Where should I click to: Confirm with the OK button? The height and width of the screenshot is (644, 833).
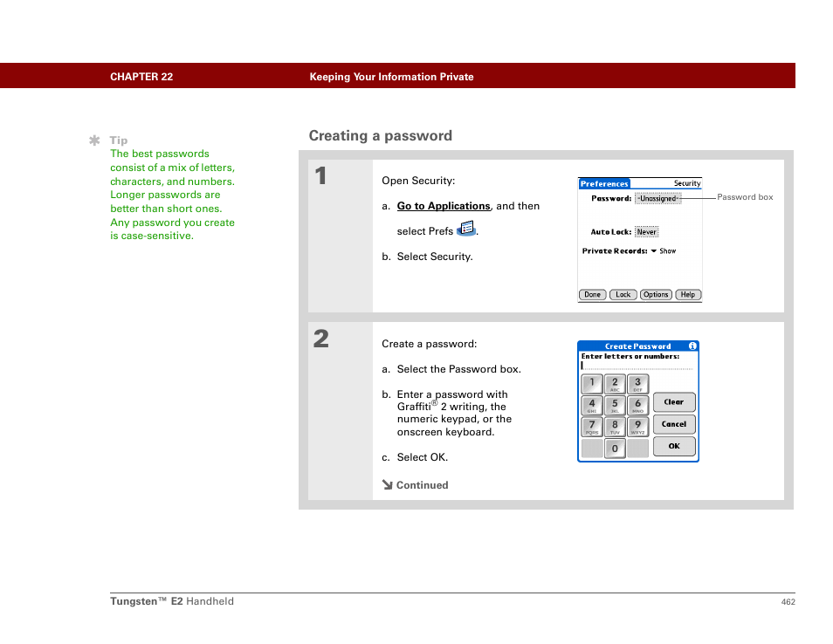pyautogui.click(x=673, y=446)
